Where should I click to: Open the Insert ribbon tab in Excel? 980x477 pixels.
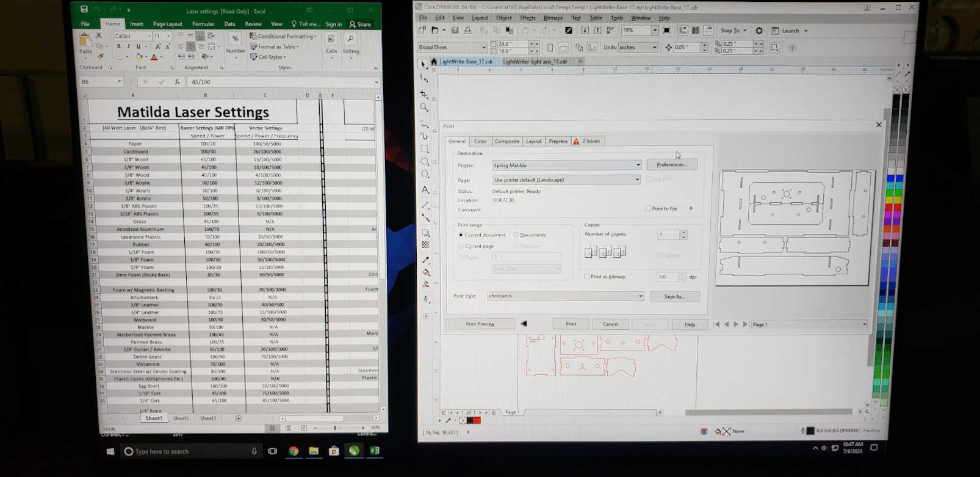pos(137,24)
